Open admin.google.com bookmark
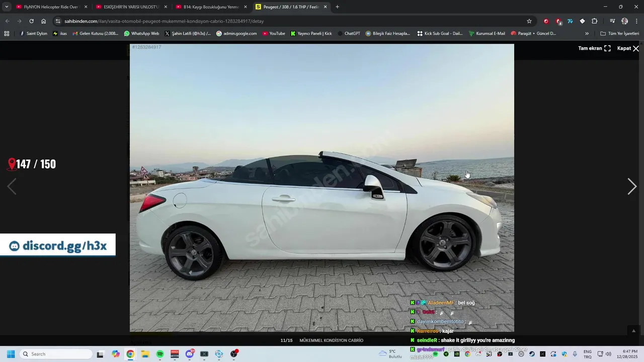The height and width of the screenshot is (362, 644). (x=236, y=34)
